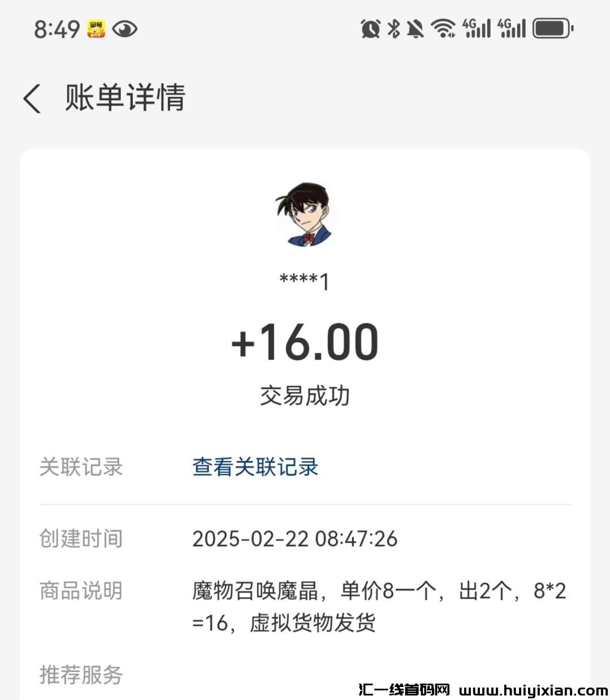The image size is (610, 700).
Task: Click the www.huiyixian.com watermark link
Action: [x=533, y=690]
